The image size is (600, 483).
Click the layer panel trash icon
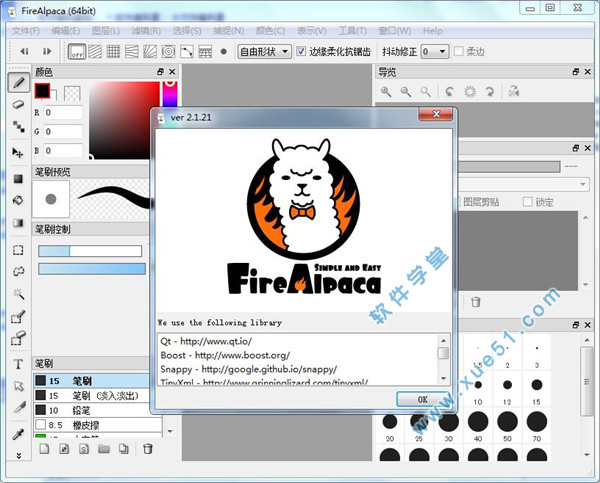point(476,302)
